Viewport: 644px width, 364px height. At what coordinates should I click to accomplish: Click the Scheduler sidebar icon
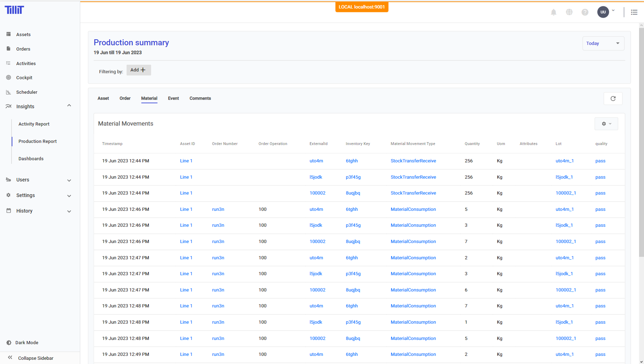8,92
